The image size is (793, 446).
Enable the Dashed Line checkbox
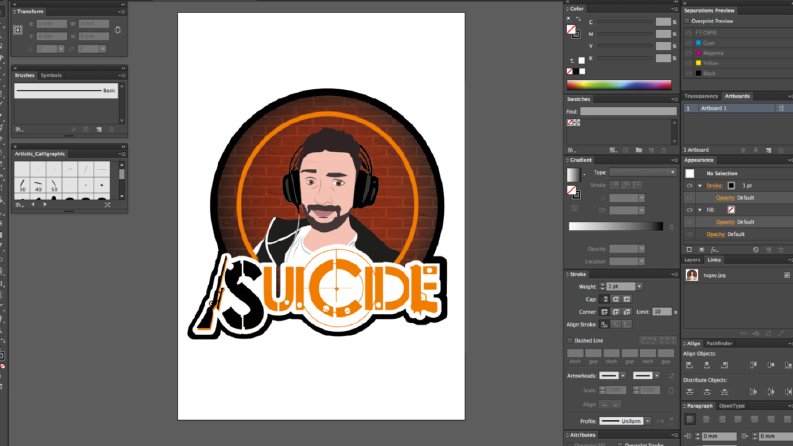point(570,341)
